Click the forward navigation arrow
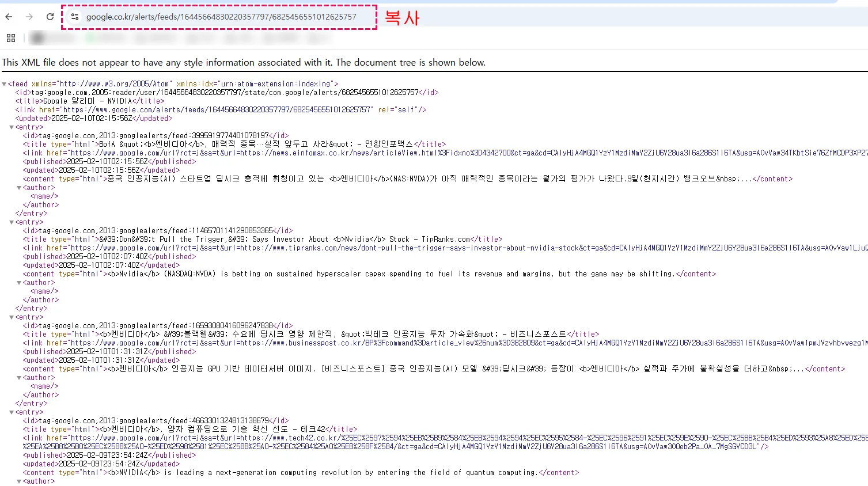Viewport: 868px width, 486px height. 29,17
